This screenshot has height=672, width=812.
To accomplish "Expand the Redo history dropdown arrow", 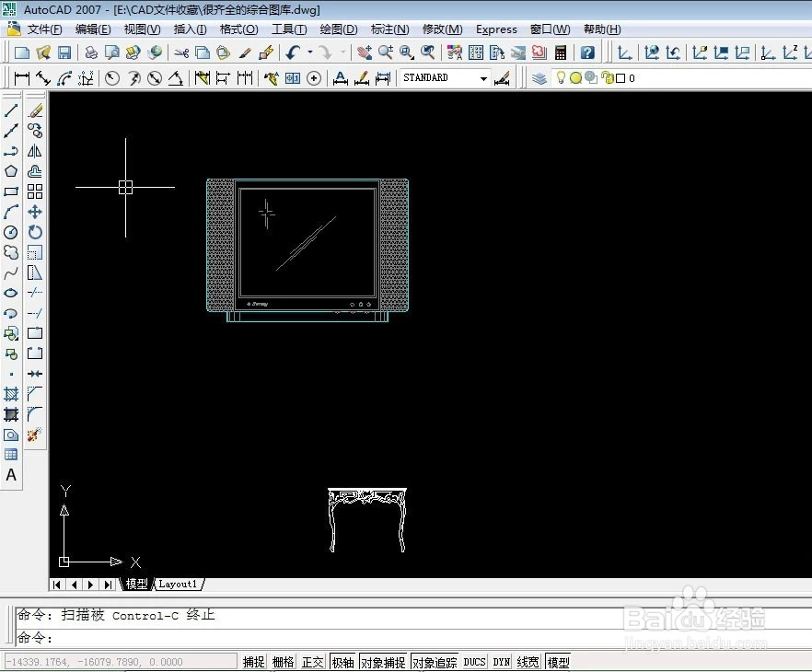I will (x=342, y=52).
